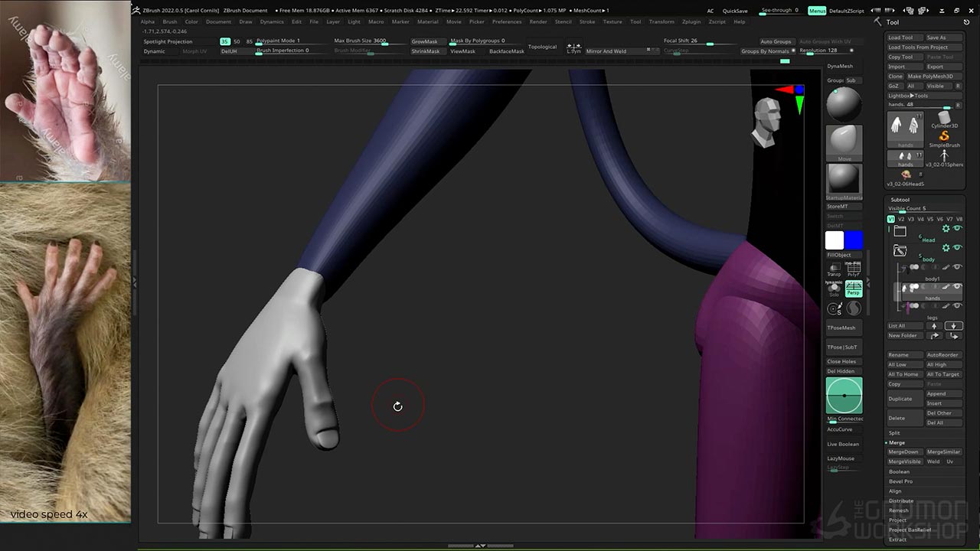Expand the Boolean section
The height and width of the screenshot is (551, 980).
click(x=899, y=471)
